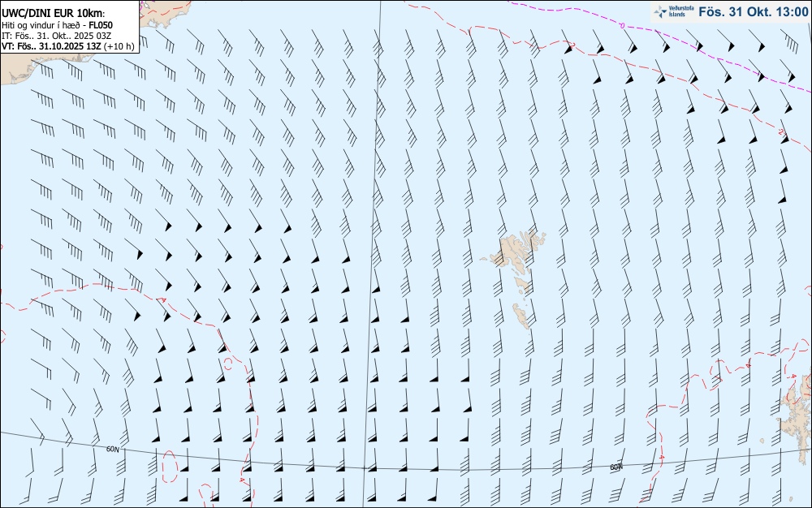Click the 'Fös. 31 Okt. 13:00' timestamp

pyautogui.click(x=753, y=12)
